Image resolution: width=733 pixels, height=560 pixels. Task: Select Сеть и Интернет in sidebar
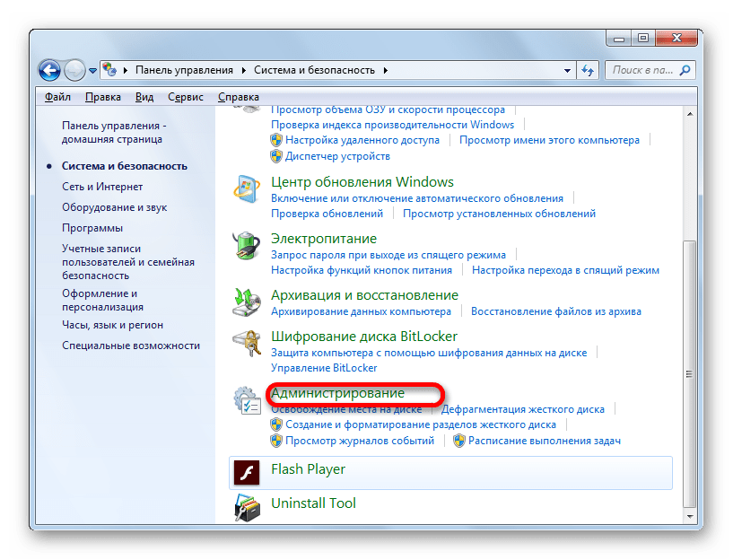point(102,187)
